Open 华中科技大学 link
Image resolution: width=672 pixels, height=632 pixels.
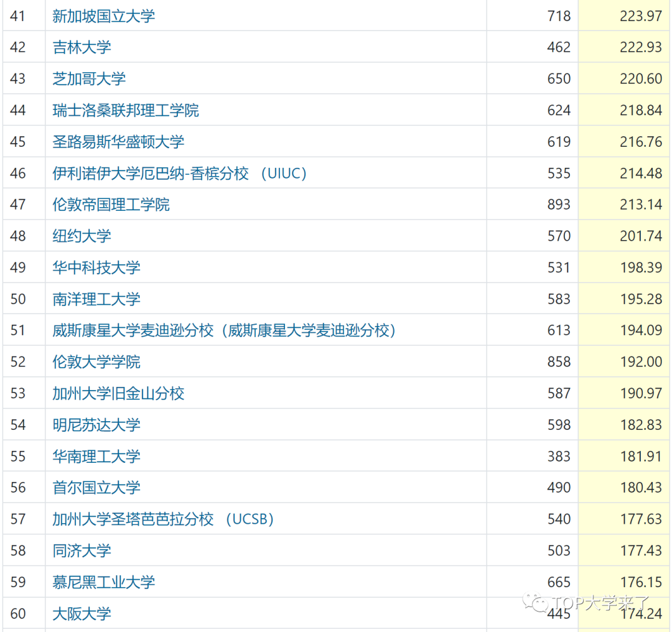pyautogui.click(x=96, y=267)
